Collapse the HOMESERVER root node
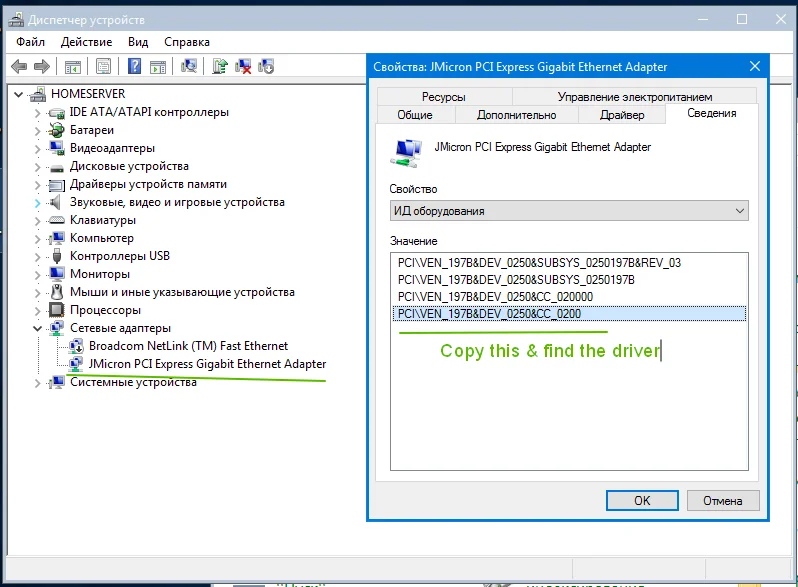 coord(19,94)
